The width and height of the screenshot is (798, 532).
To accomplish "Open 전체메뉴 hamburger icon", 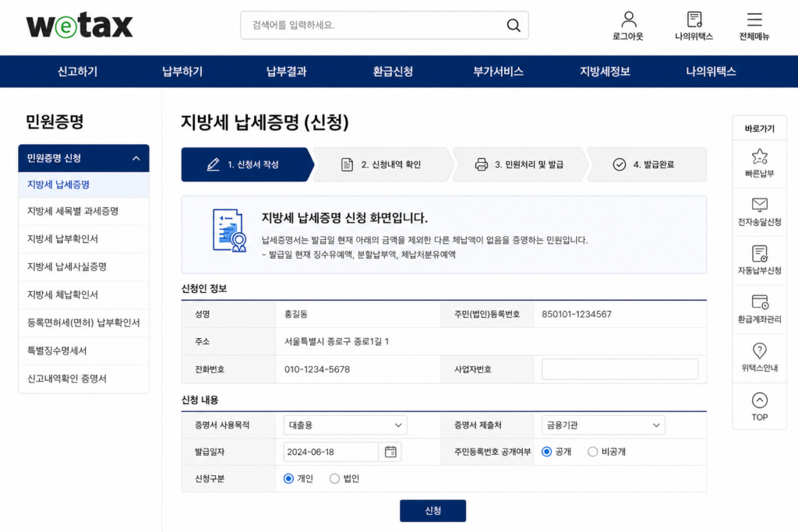I will tap(754, 19).
